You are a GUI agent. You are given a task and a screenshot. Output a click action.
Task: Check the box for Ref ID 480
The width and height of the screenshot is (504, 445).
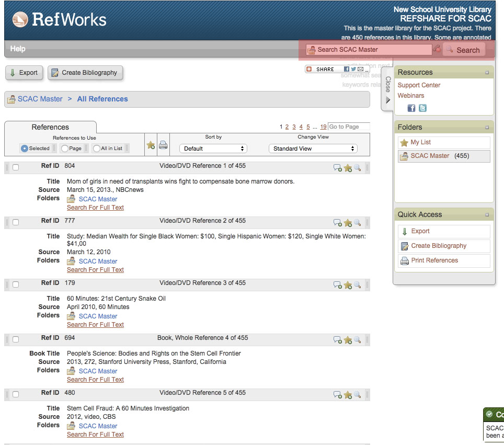point(16,394)
